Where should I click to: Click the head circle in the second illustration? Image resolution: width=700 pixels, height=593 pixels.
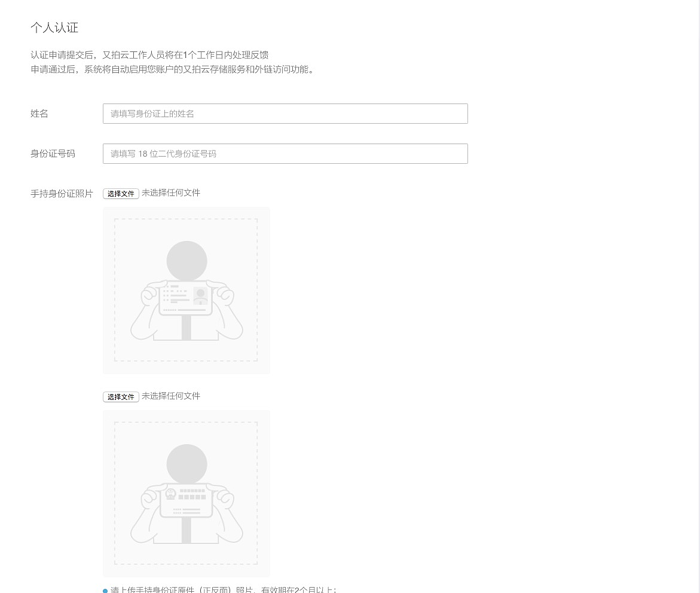(x=187, y=464)
